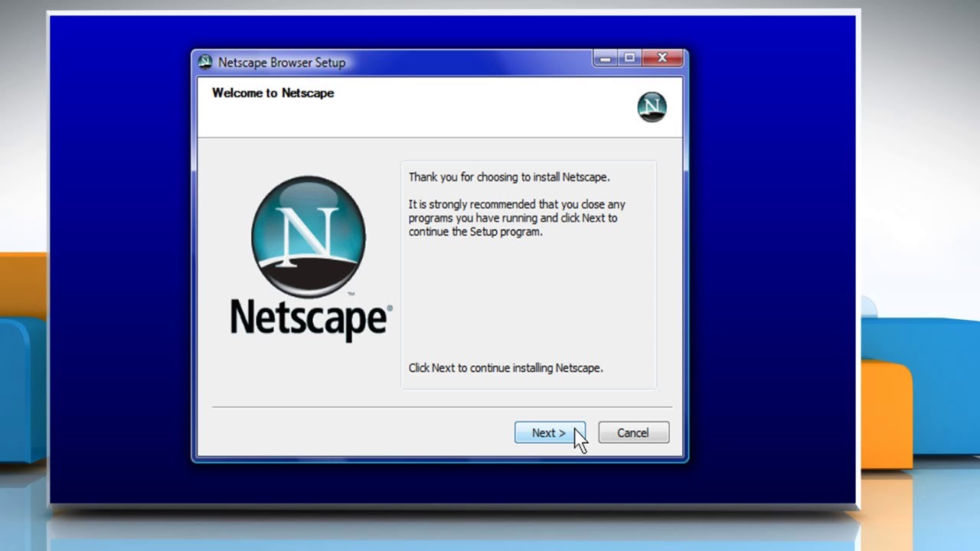The image size is (980, 551).
Task: Click the 'It is strongly recommended' paragraph
Action: pyautogui.click(x=517, y=218)
